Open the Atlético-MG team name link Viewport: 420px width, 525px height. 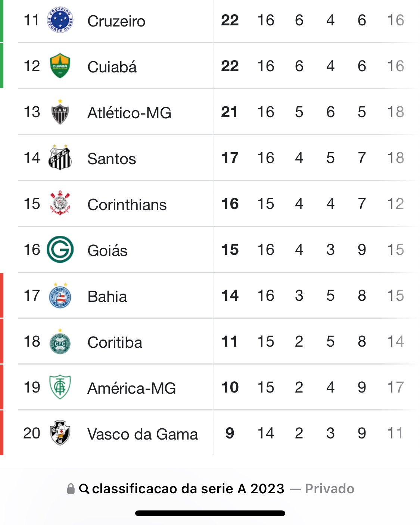129,113
